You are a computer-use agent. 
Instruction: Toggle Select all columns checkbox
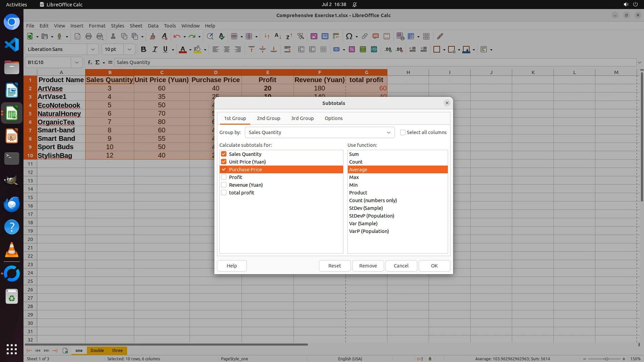click(403, 132)
